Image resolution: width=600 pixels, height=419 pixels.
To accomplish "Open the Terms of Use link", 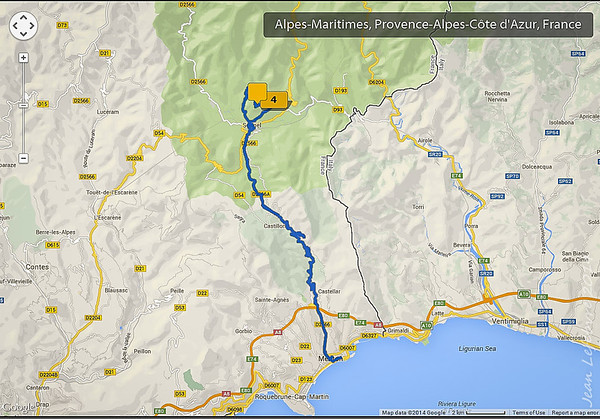I will (x=528, y=412).
